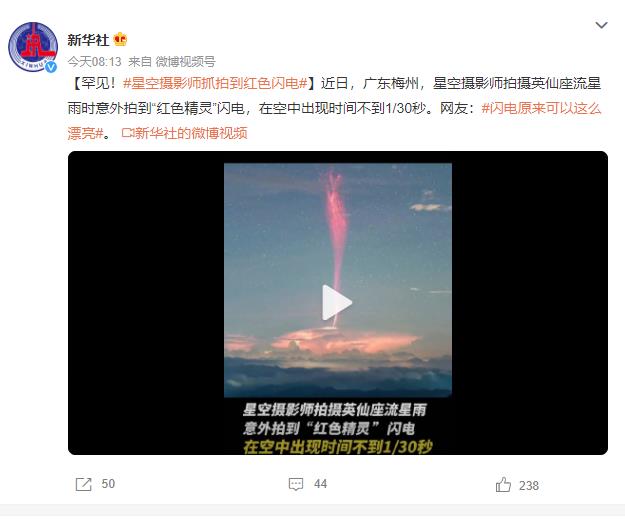Open the post options chevron dropdown
Screen dimensions: 625x525
[601, 25]
